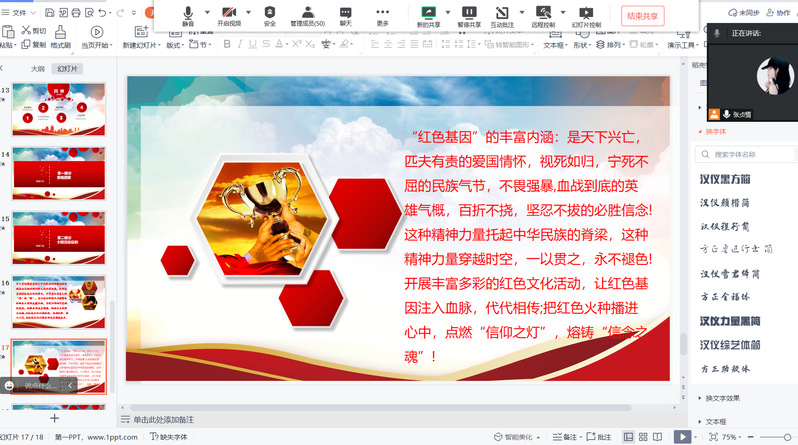Toggle Italic formatting

point(240,44)
